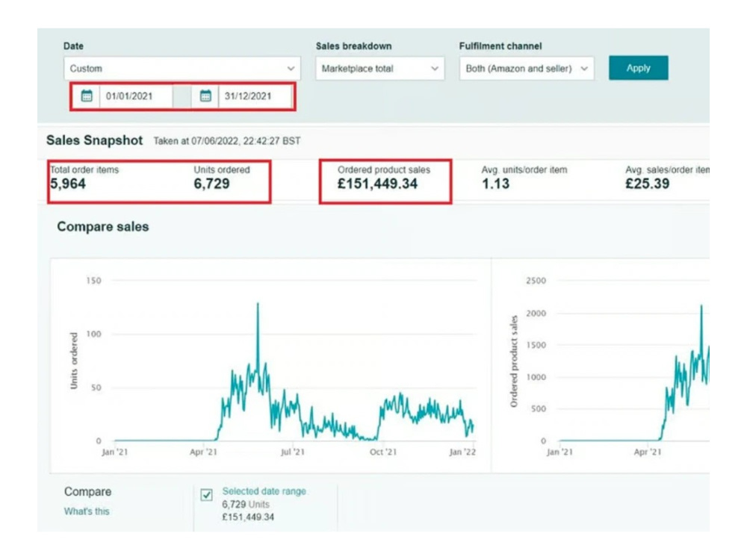Open the end date calendar icon
The height and width of the screenshot is (560, 747).
(205, 96)
